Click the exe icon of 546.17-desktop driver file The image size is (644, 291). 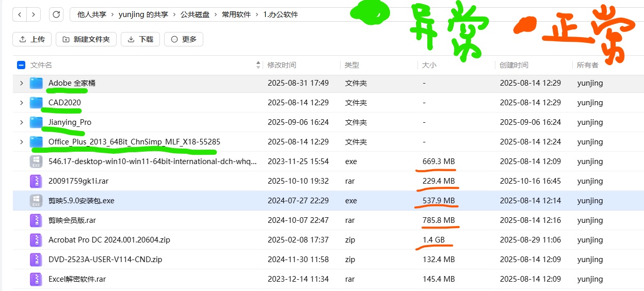click(x=36, y=161)
